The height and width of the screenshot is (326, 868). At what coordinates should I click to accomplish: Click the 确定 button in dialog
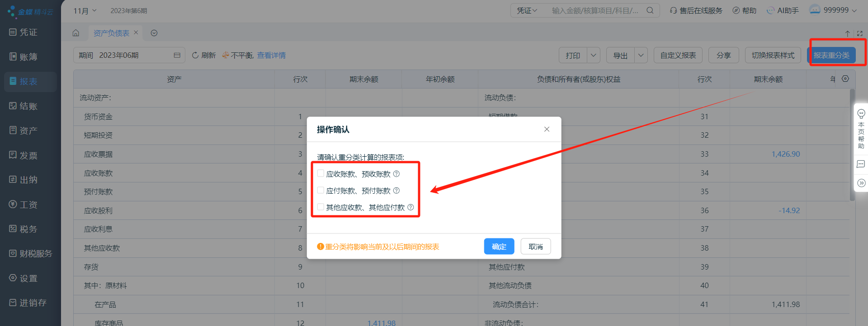(499, 247)
